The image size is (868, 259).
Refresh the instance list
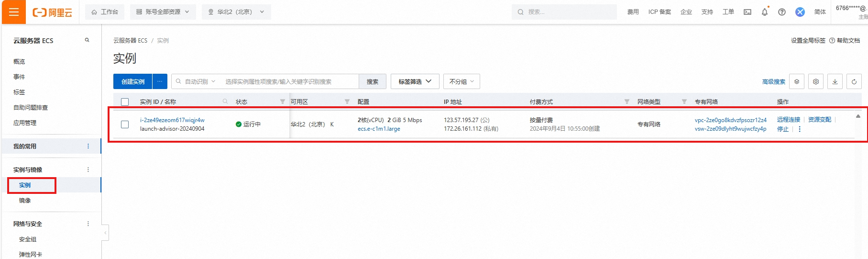pyautogui.click(x=854, y=81)
